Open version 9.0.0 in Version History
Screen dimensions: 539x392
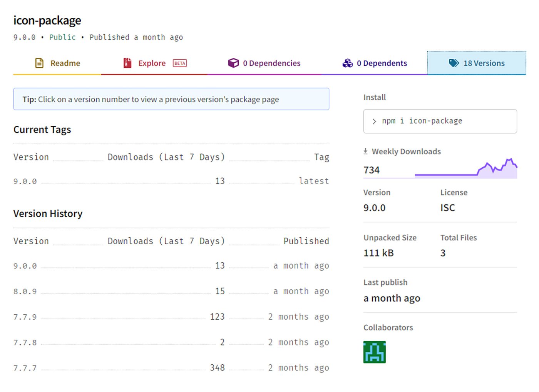point(25,266)
